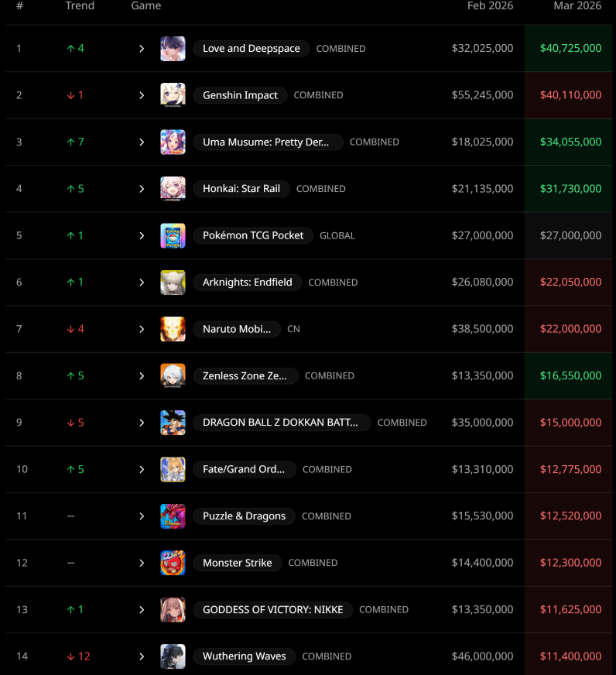616x675 pixels.
Task: Open the Pokémon TCG Pocket game icon
Action: [173, 235]
